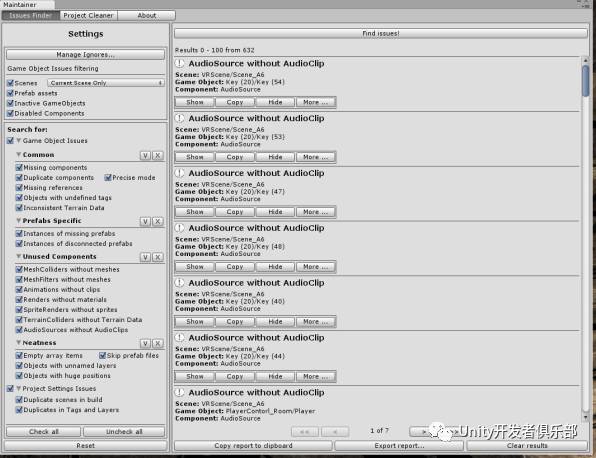
Task: Click the V button beside Prefabs Specific
Action: pos(145,221)
